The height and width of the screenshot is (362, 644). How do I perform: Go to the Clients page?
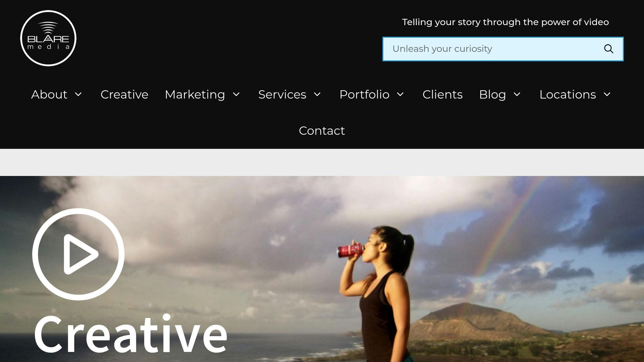pos(442,94)
